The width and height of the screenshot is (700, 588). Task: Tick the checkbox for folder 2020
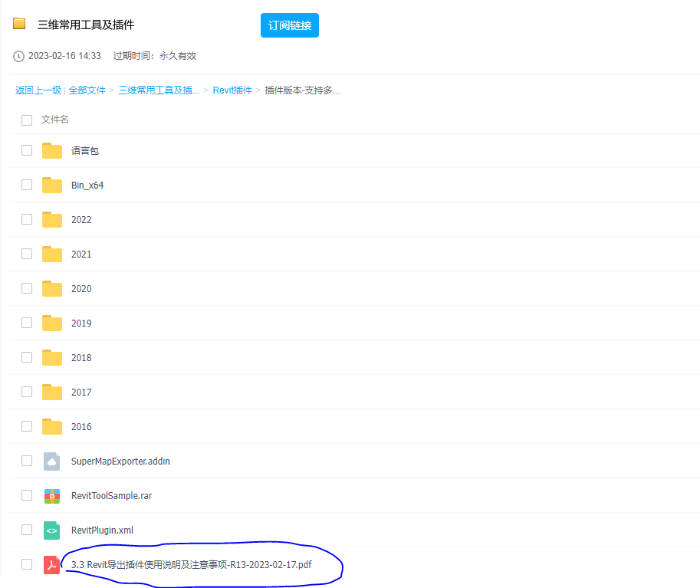pos(27,288)
